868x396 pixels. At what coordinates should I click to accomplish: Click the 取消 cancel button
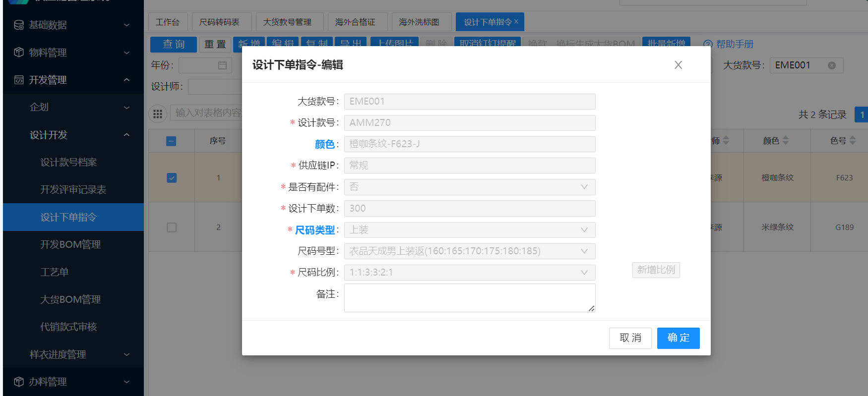pyautogui.click(x=630, y=338)
